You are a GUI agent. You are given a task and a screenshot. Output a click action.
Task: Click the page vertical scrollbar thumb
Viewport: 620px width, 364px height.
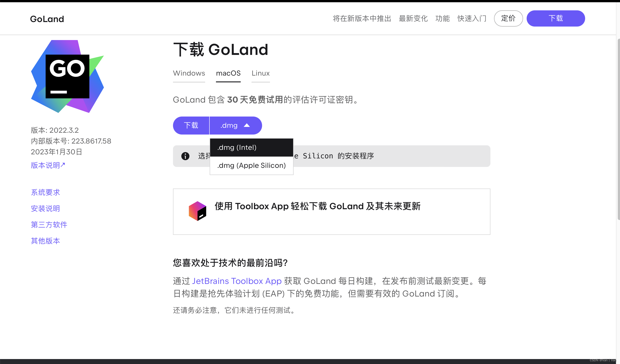(618, 129)
